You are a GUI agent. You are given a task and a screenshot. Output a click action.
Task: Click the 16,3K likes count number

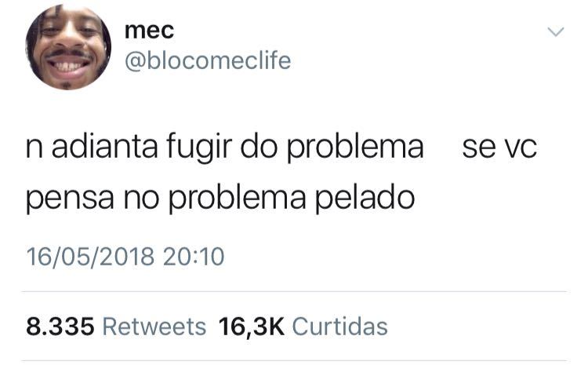click(x=252, y=327)
